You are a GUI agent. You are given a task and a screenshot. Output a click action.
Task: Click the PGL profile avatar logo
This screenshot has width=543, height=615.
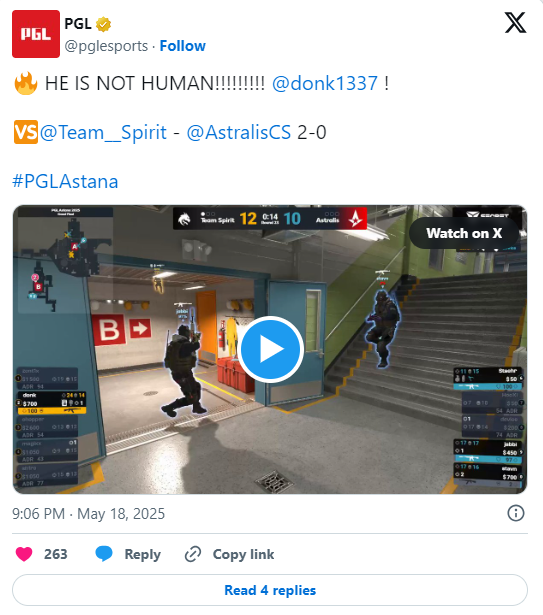click(36, 34)
